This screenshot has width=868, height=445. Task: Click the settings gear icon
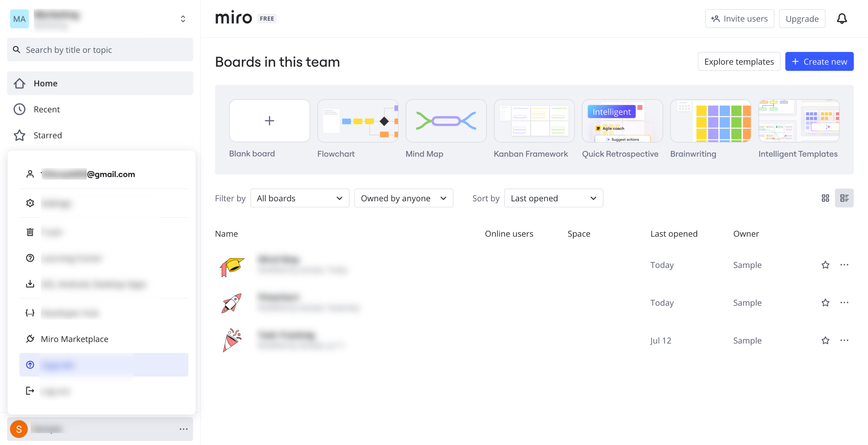(30, 203)
